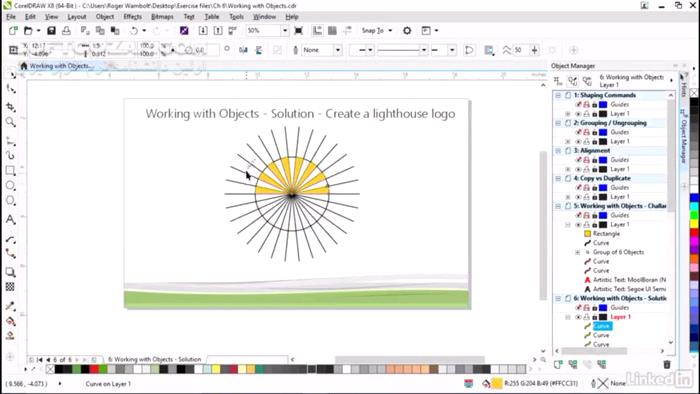Select the Crop tool

pos(11,107)
